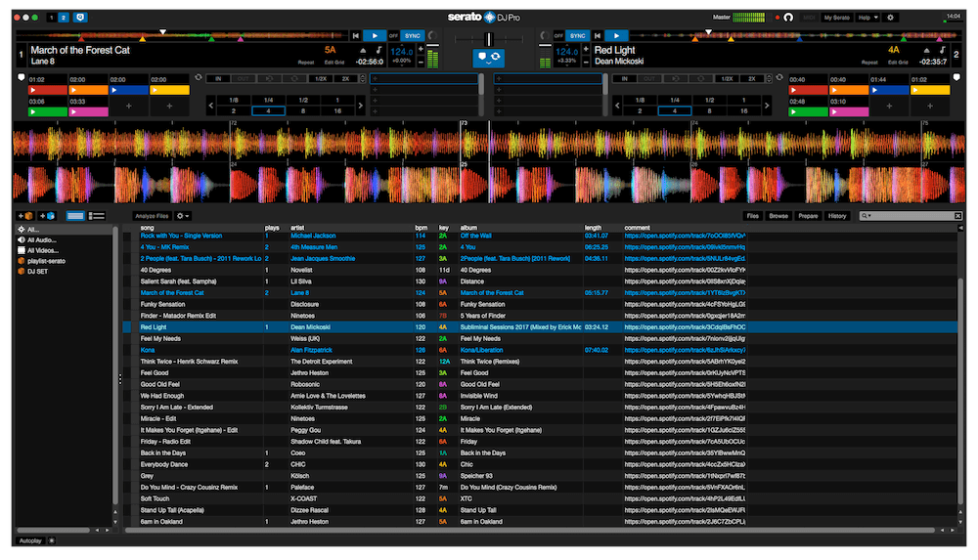Trigger blue cue point 01:44 on deck 2
Image resolution: width=978 pixels, height=560 pixels.
[889, 90]
